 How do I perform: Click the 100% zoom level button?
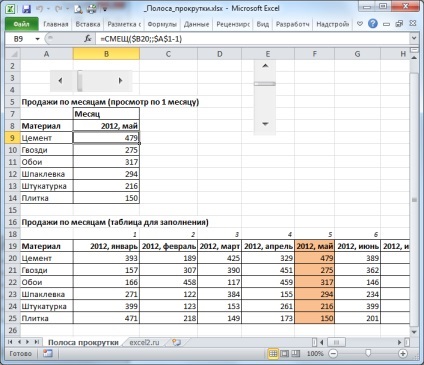pos(315,354)
